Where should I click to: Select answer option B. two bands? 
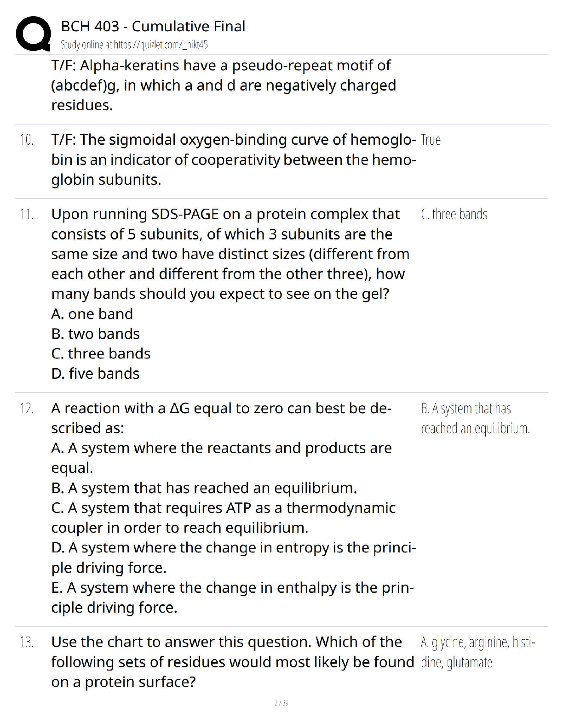tap(95, 334)
